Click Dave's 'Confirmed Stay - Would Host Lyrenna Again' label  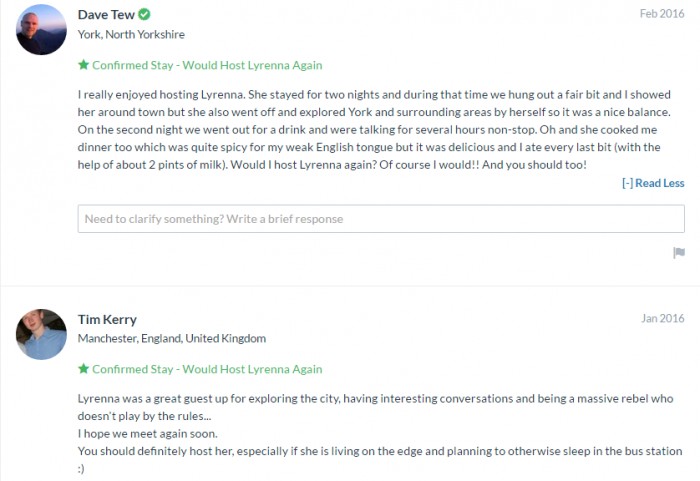click(x=207, y=65)
